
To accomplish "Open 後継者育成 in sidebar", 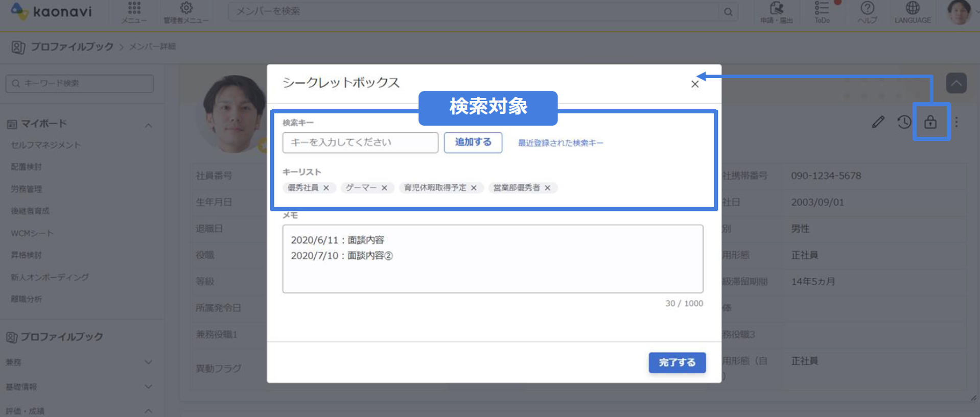I will pyautogui.click(x=30, y=211).
